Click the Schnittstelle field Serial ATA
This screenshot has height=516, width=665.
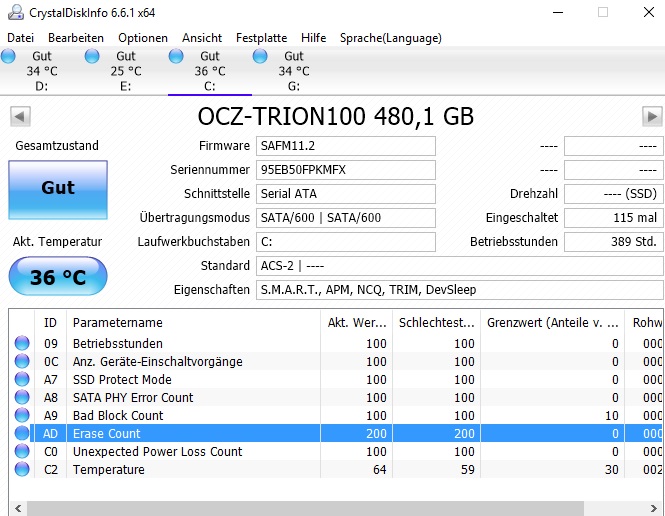346,194
